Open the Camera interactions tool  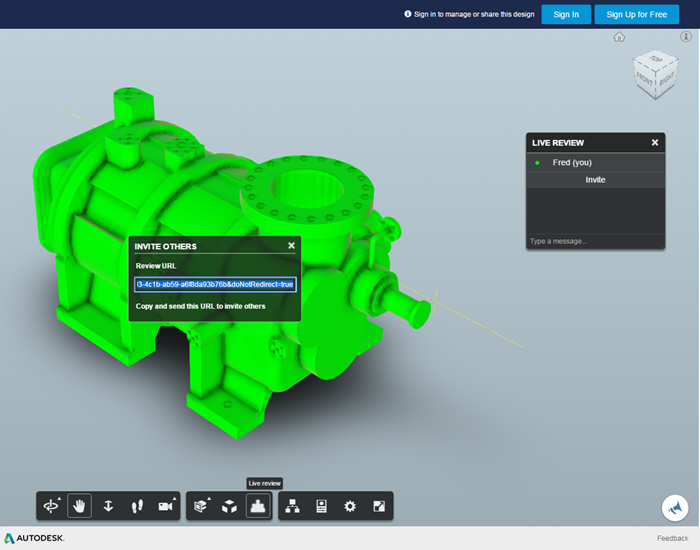point(166,506)
